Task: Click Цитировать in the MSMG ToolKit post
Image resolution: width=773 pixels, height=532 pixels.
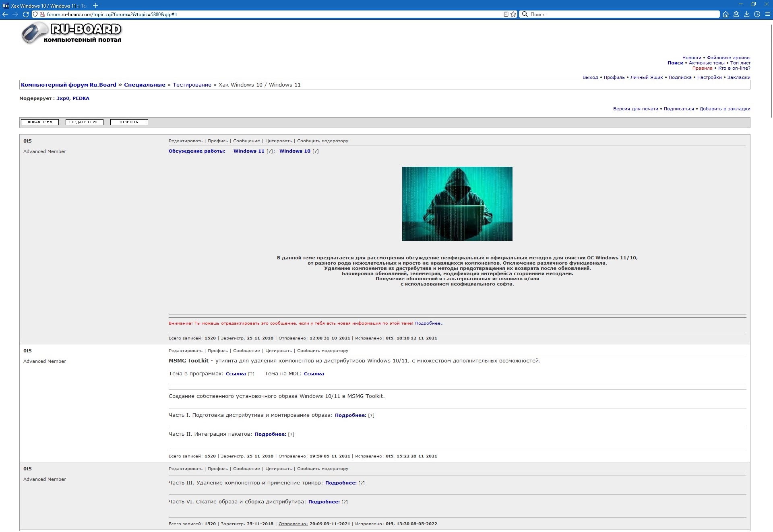Action: pos(279,351)
